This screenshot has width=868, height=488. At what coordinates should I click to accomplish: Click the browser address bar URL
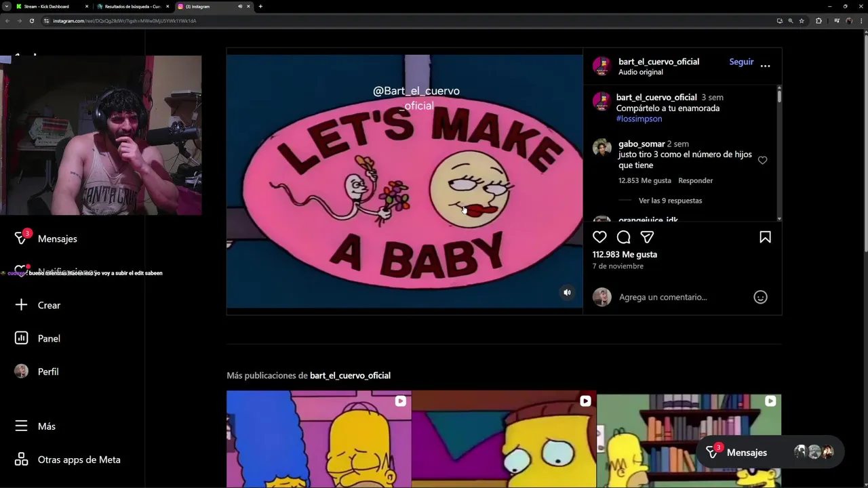point(125,21)
